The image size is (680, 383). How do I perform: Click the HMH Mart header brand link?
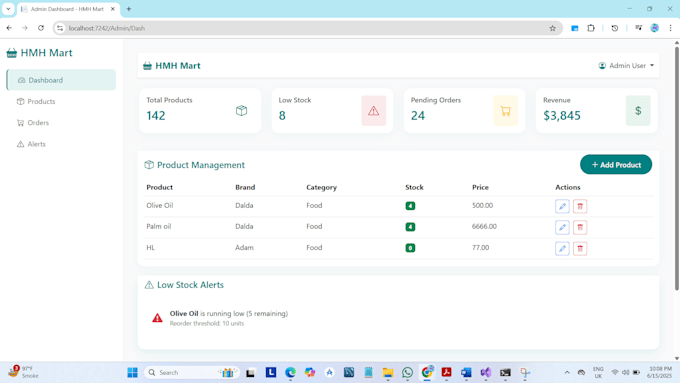pyautogui.click(x=172, y=65)
